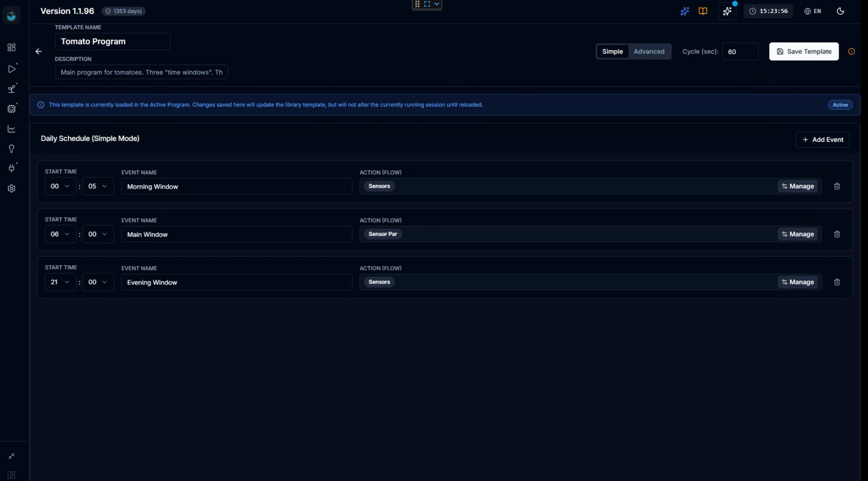Click the fullscreen frame icon in the top widget
The height and width of the screenshot is (481, 868).
pos(427,4)
